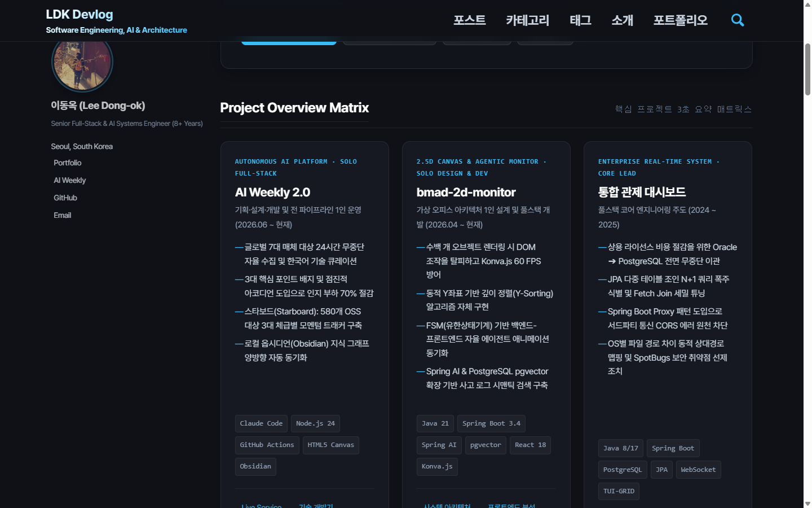This screenshot has width=812, height=508.
Task: Click the Java 21 tech tag
Action: (435, 423)
